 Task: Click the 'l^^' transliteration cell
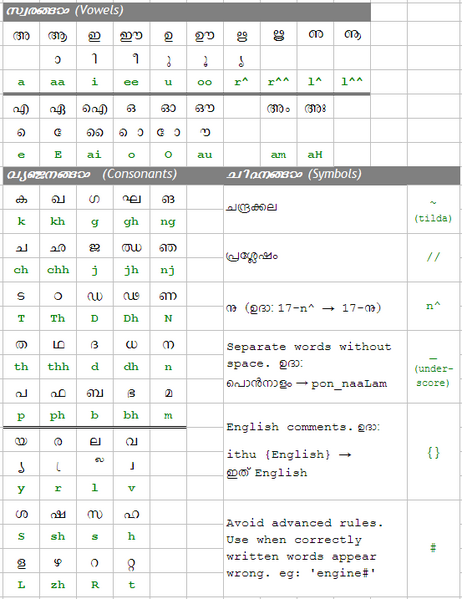click(352, 81)
